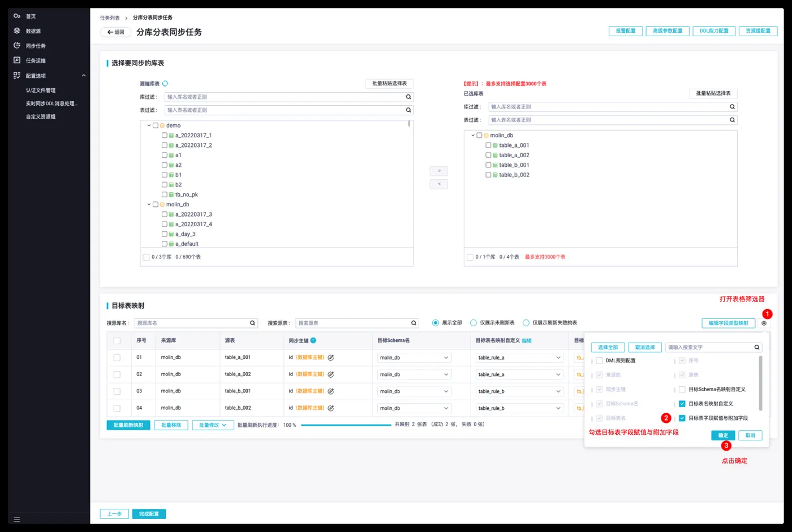Check the demo database checkbox
The image size is (792, 532).
(x=156, y=126)
